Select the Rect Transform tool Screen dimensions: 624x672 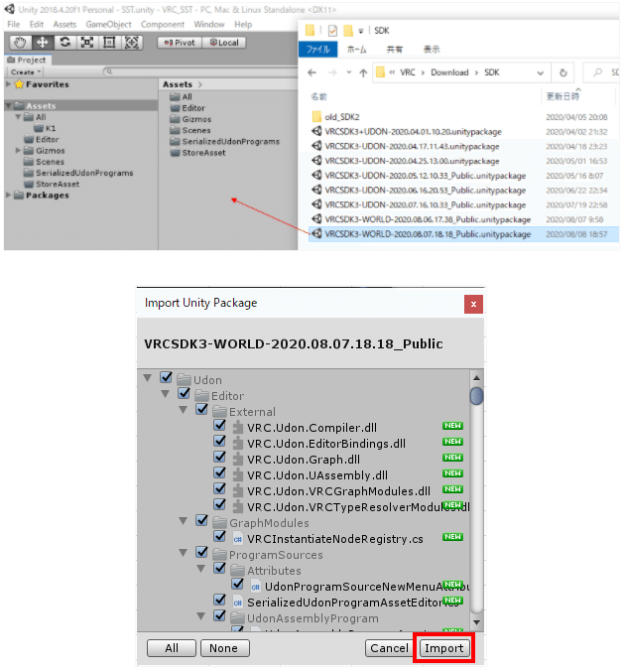(x=109, y=43)
